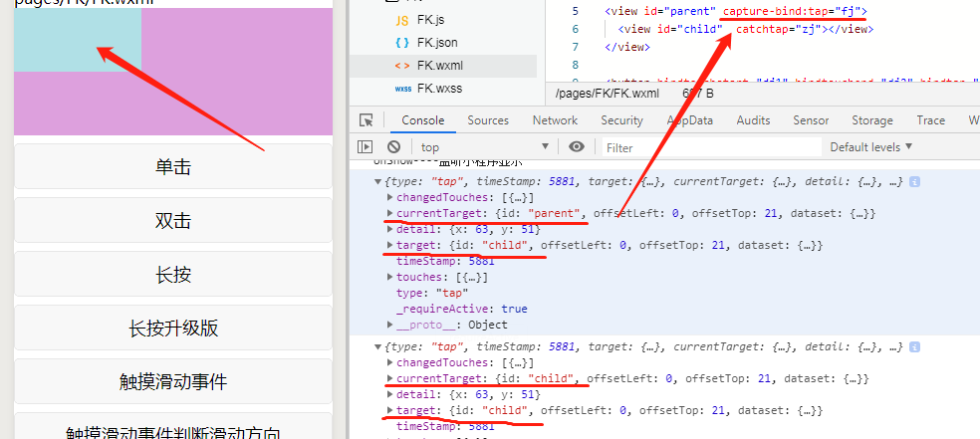This screenshot has height=439, width=980.
Task: Click the wxss icon beside FK.wxss
Action: tap(402, 89)
